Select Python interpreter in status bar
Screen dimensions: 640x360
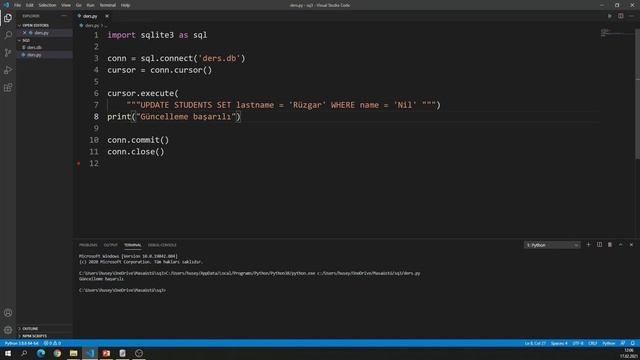pos(22,343)
